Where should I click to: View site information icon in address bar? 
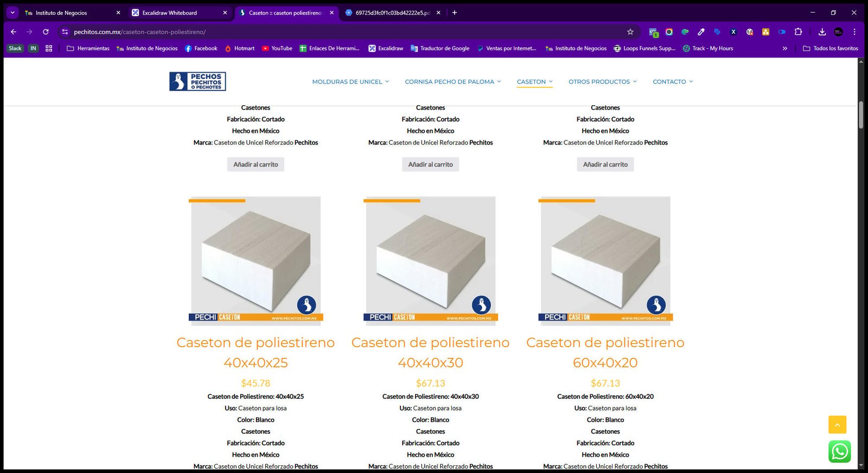coord(65,32)
